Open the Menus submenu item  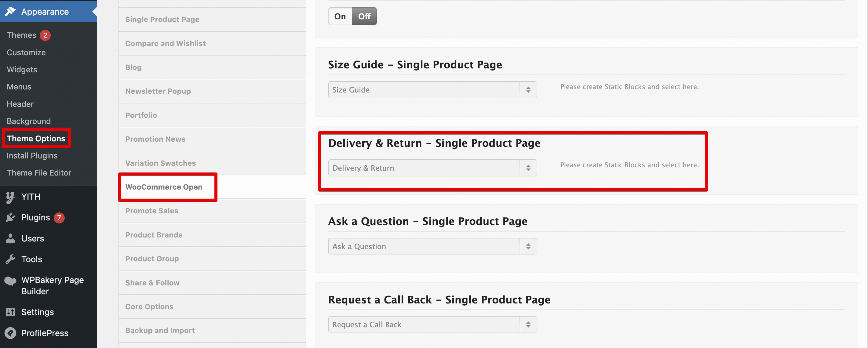point(19,87)
